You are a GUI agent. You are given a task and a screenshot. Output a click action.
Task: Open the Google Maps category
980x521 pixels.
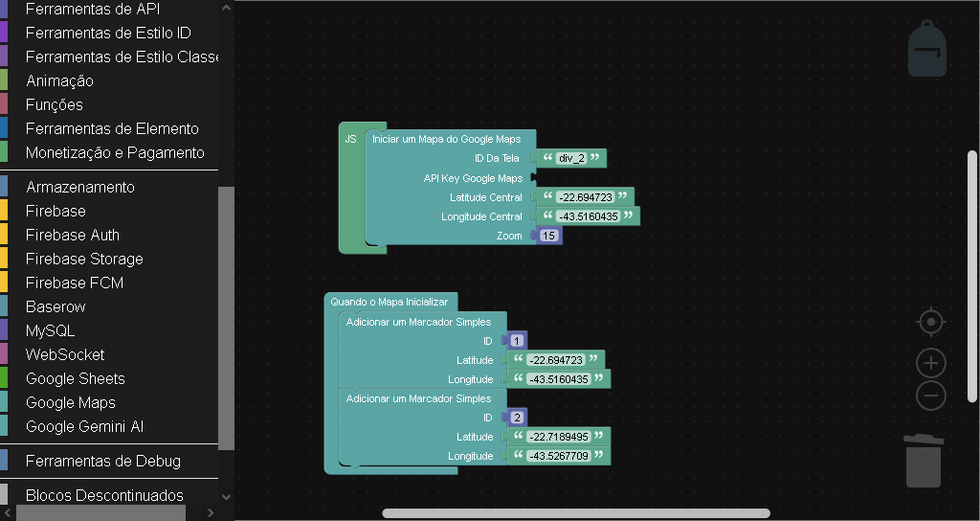70,402
